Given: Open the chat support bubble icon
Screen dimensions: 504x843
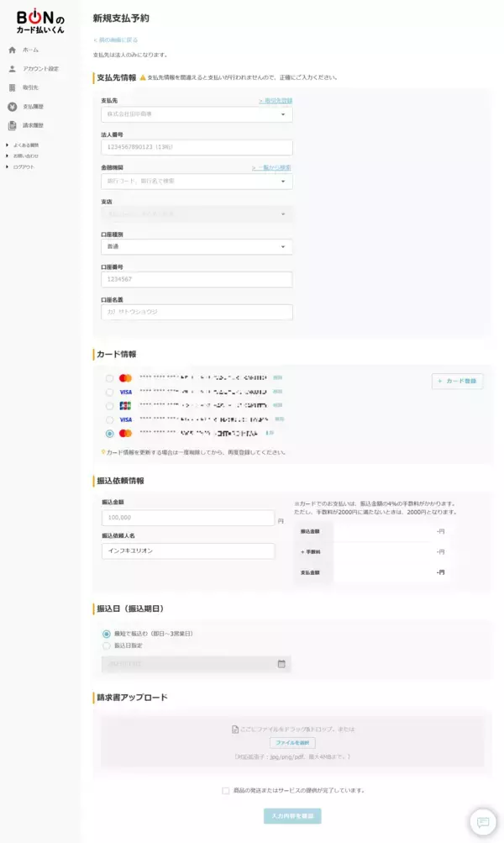Looking at the screenshot, I should coord(483,822).
